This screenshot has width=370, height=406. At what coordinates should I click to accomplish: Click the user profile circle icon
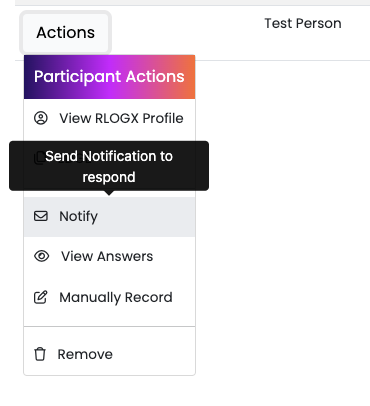[x=41, y=118]
